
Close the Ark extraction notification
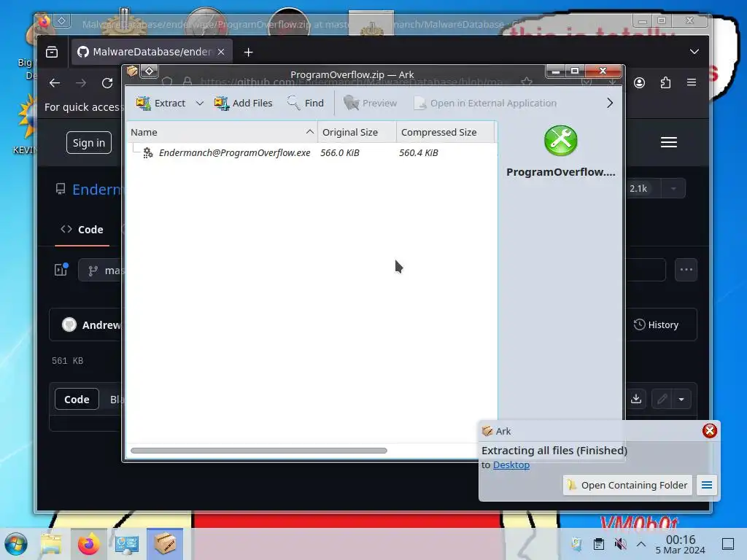pos(709,430)
